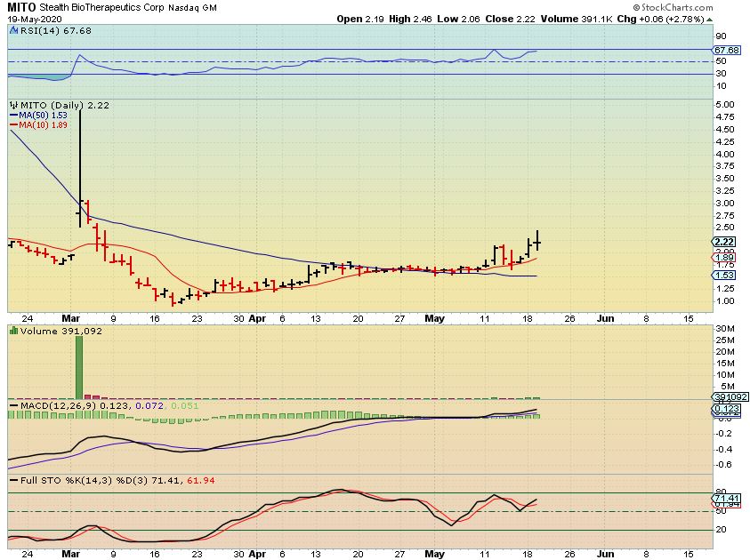The height and width of the screenshot is (560, 750).
Task: Click the green up-triangle beside Chg value
Action: click(x=709, y=20)
